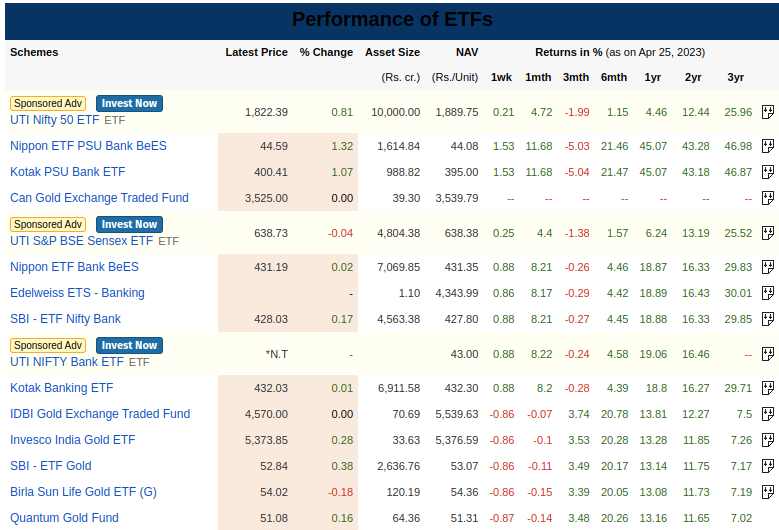Image resolution: width=779 pixels, height=530 pixels.
Task: Open the Invesco India Gold ETF link
Action: [x=73, y=440]
